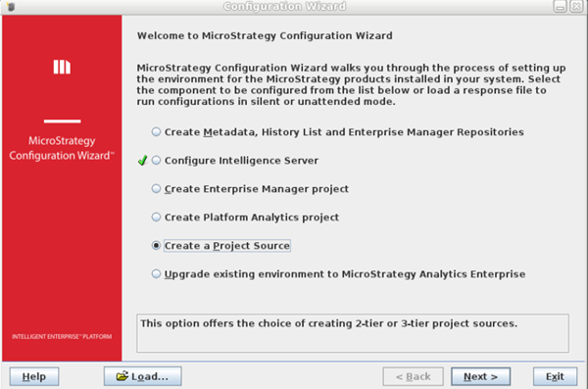
Task: Proceed with the Next button
Action: coord(480,376)
